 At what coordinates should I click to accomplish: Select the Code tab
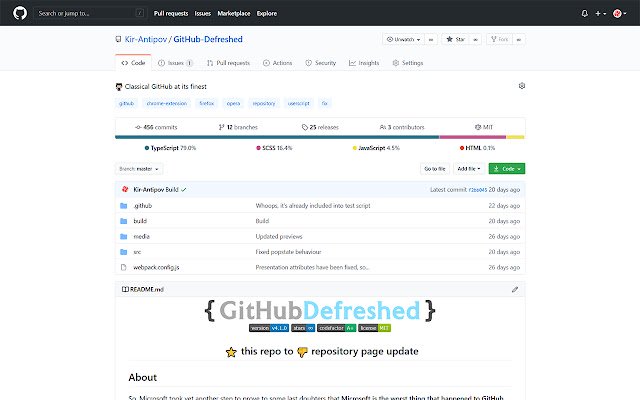tap(133, 62)
